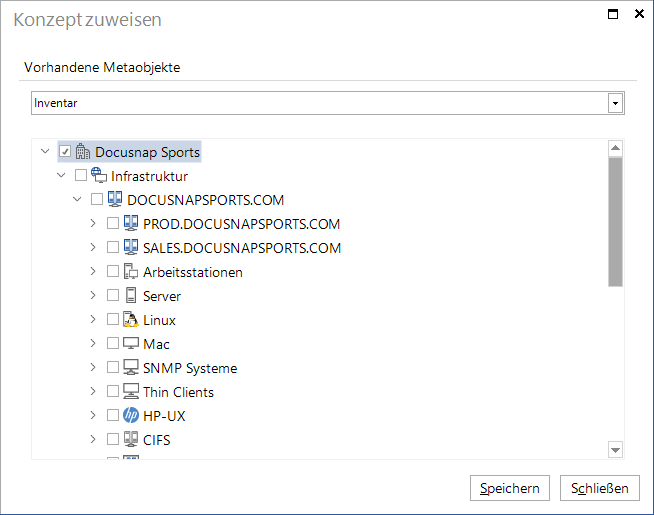Check the Infrastruktur checkbox

click(x=80, y=175)
